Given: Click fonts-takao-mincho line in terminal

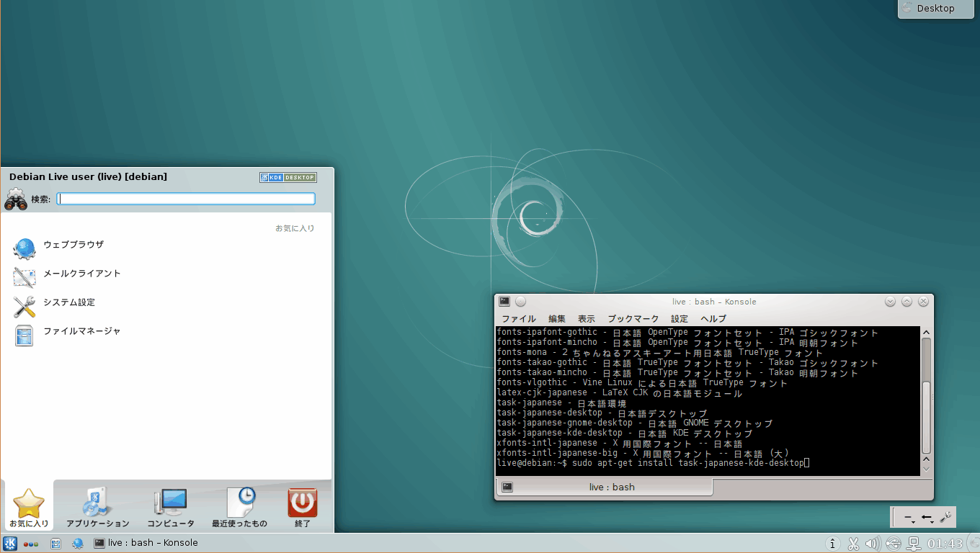Looking at the screenshot, I should pyautogui.click(x=678, y=373).
